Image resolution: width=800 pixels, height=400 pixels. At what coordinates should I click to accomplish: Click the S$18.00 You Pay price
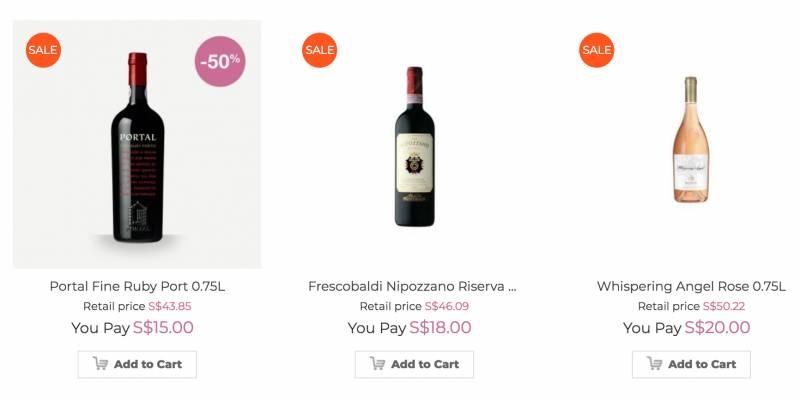[x=440, y=327]
